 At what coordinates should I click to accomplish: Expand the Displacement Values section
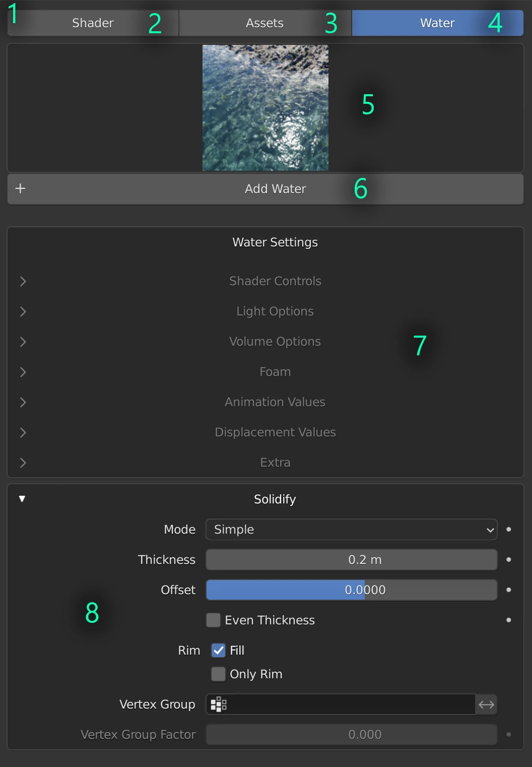[23, 432]
